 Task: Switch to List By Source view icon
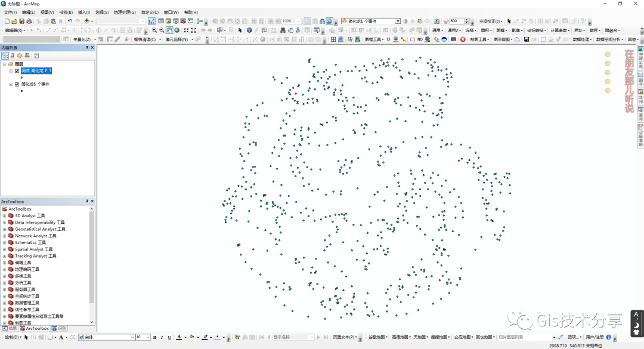[12, 55]
